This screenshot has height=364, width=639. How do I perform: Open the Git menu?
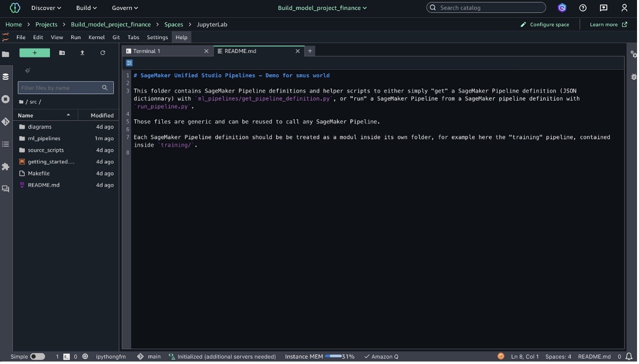[116, 37]
